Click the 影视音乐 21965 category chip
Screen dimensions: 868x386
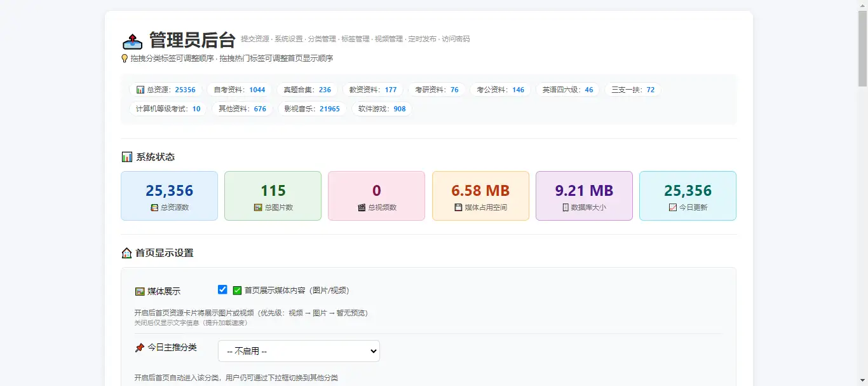(x=312, y=109)
